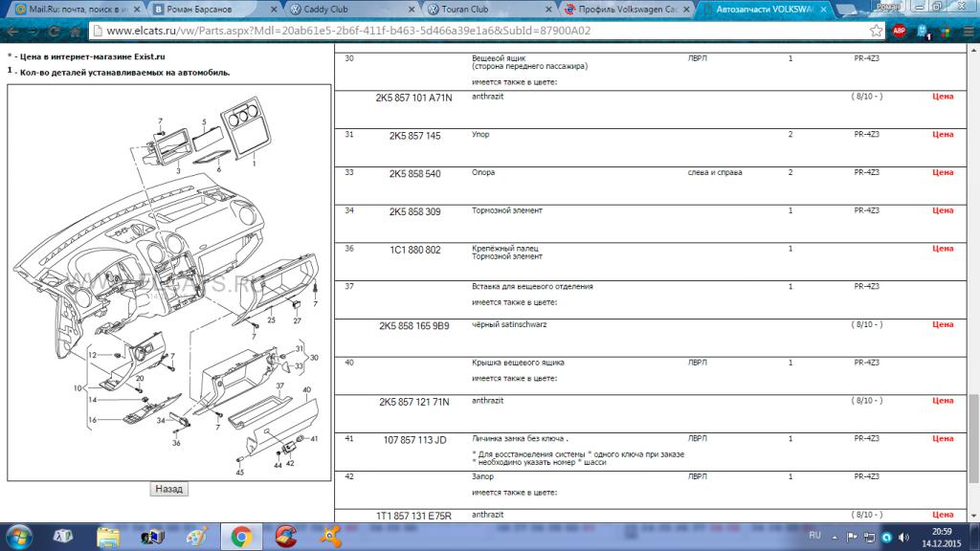
Task: Go back using the browser back arrow
Action: tap(12, 32)
